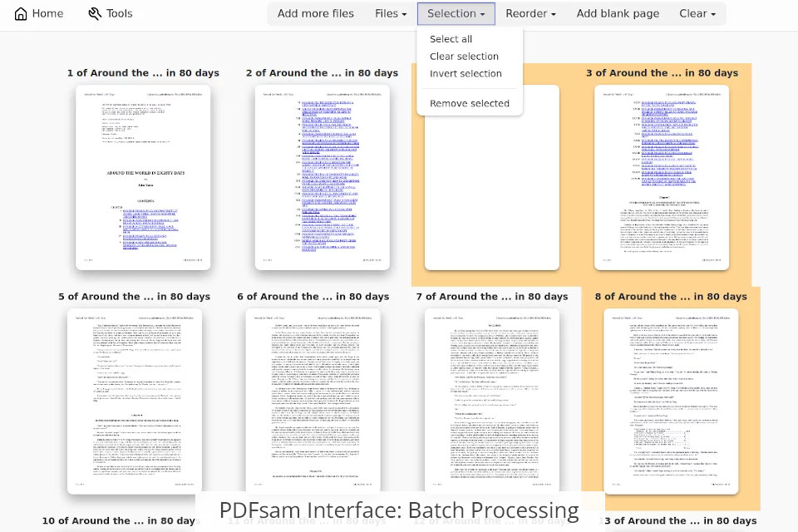
Task: Click the Home house icon
Action: click(x=21, y=14)
